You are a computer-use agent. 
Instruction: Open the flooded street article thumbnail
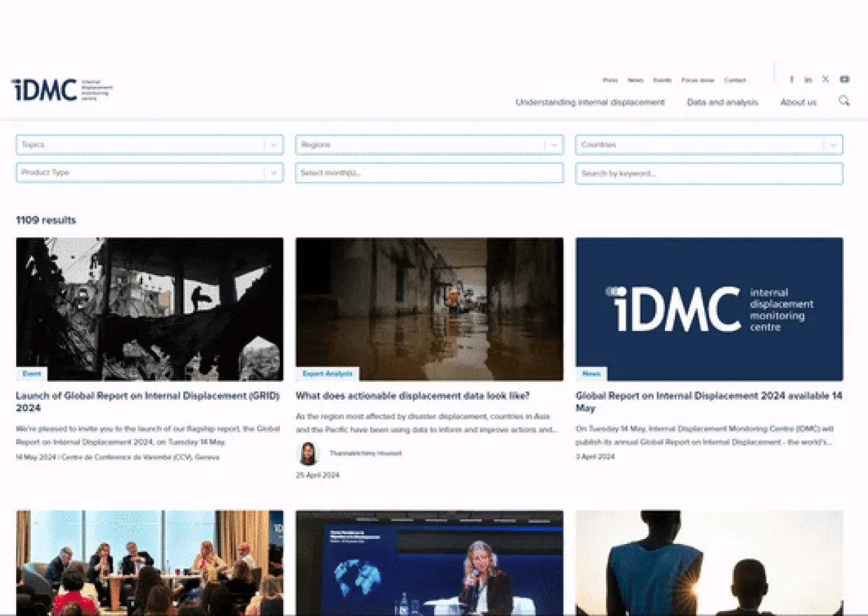click(x=429, y=309)
